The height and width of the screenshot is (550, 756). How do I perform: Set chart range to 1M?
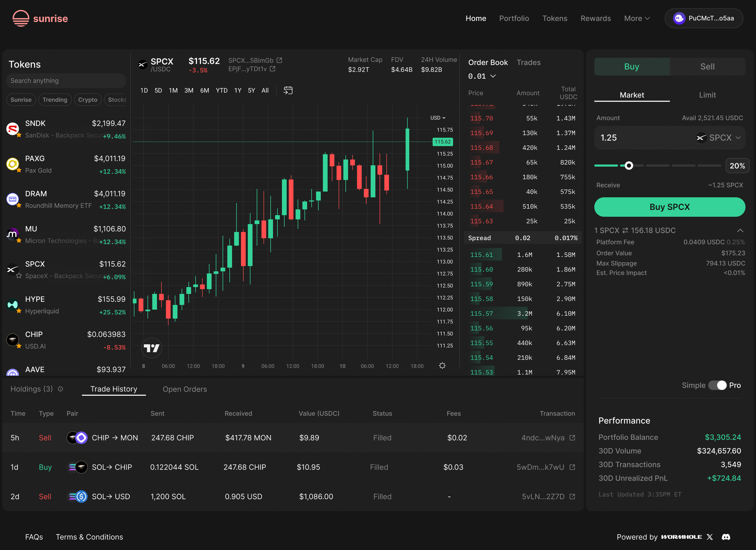click(x=173, y=90)
